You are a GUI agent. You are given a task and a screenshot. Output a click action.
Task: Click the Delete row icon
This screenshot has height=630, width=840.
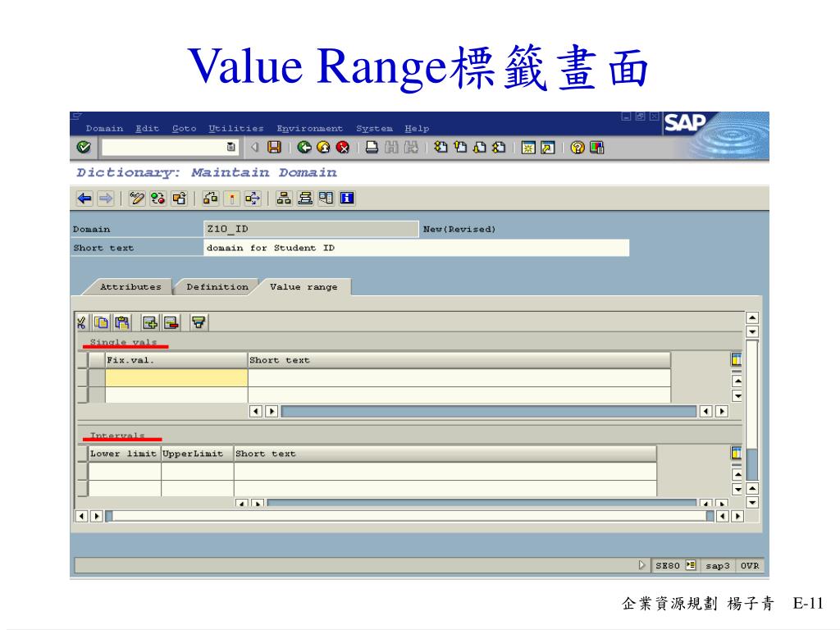coord(171,322)
